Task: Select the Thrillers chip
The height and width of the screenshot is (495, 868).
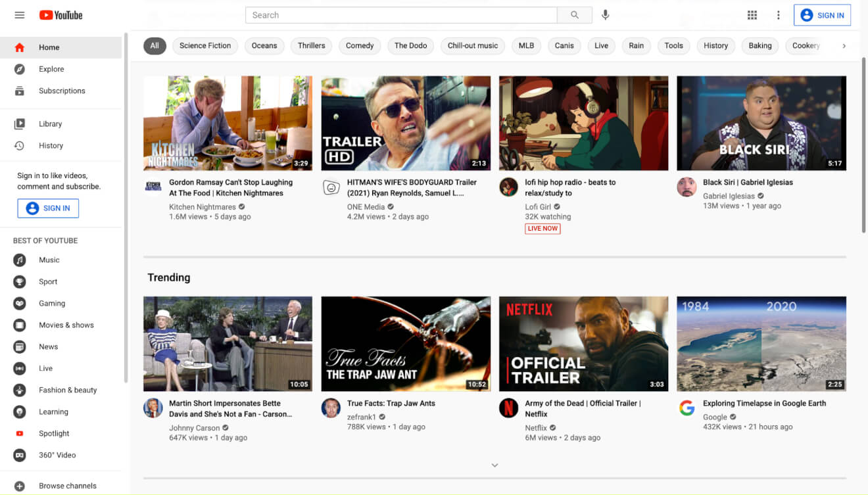Action: (x=312, y=45)
